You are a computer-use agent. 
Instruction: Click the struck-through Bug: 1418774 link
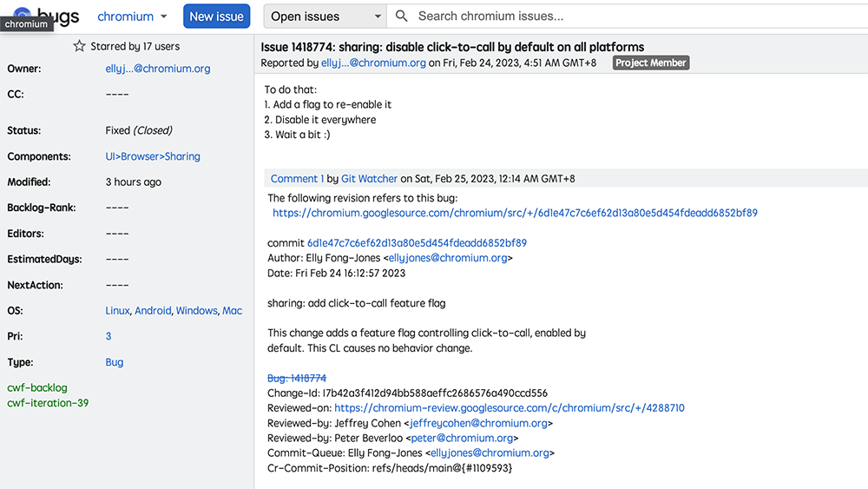click(x=297, y=378)
